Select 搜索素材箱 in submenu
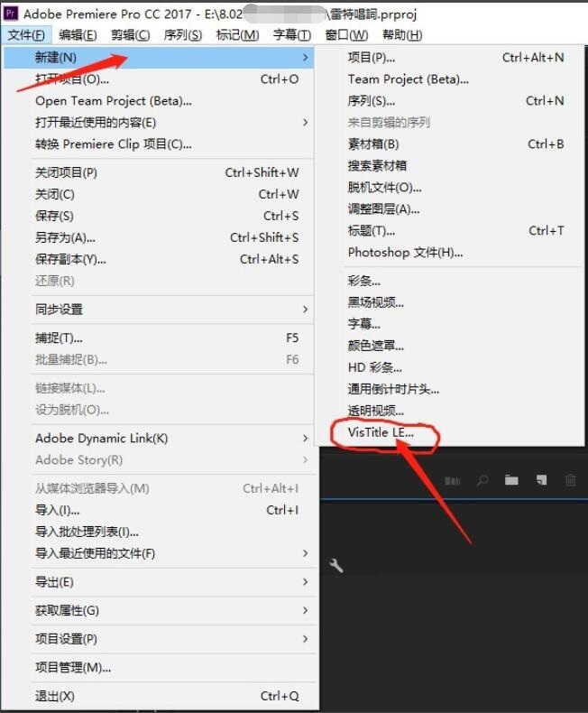The width and height of the screenshot is (588, 713). (x=450, y=165)
